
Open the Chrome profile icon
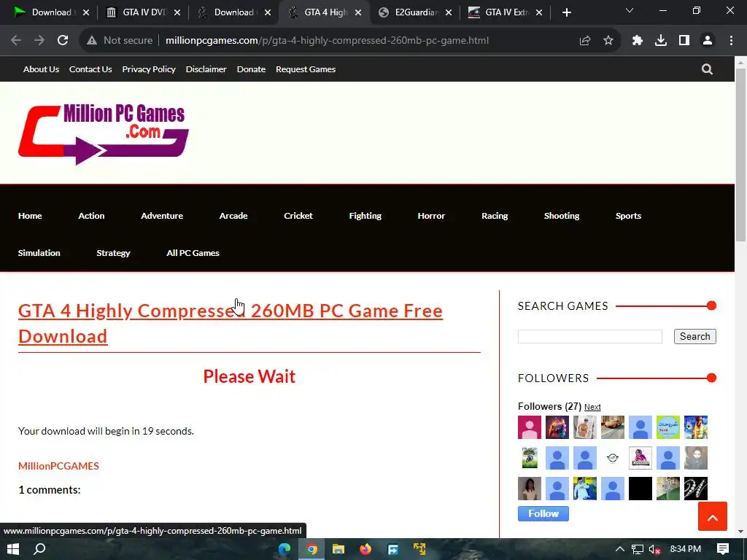(708, 41)
